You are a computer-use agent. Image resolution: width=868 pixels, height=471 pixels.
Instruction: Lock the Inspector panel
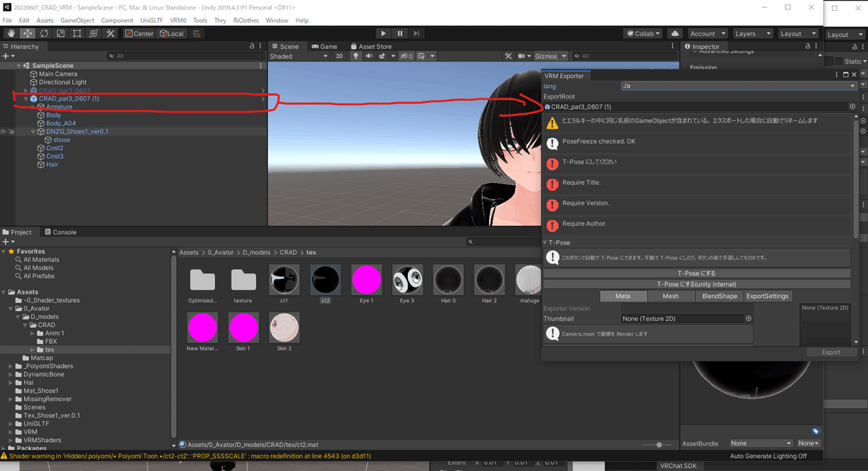[808, 46]
